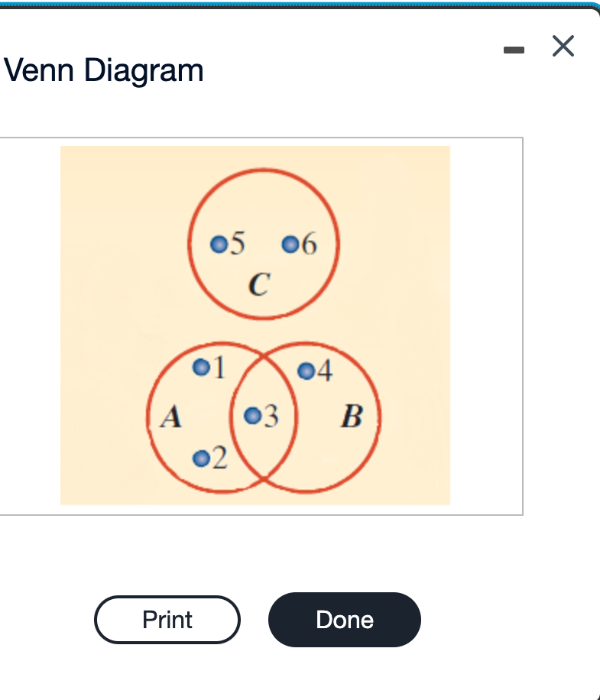Select point 4 in circle B
The image size is (600, 700).
[306, 372]
